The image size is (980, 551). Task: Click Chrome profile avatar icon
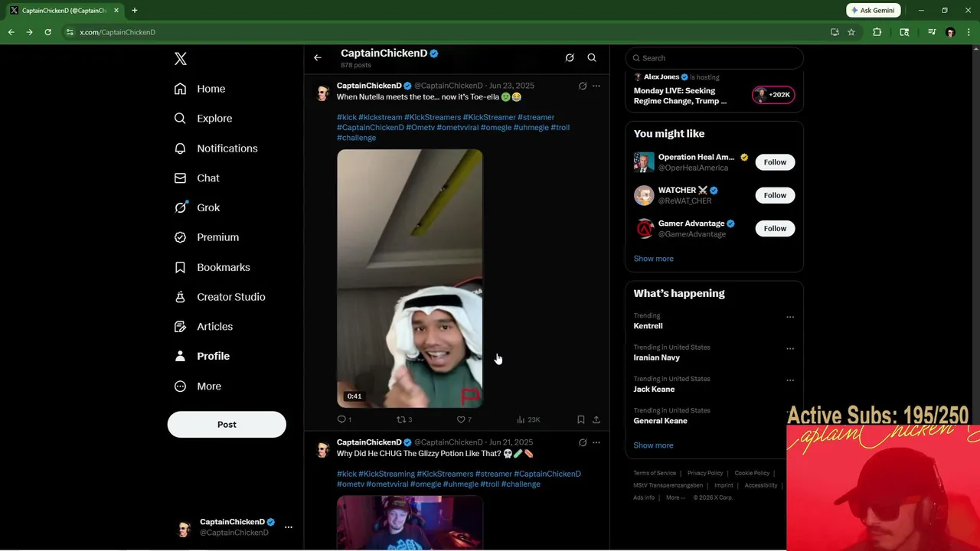pyautogui.click(x=950, y=32)
